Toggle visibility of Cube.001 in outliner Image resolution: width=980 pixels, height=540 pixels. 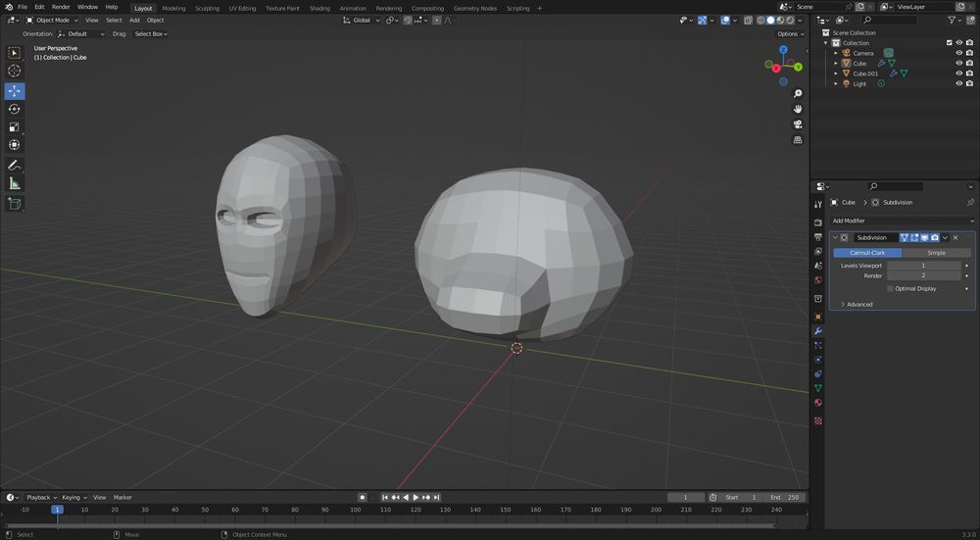(x=959, y=74)
